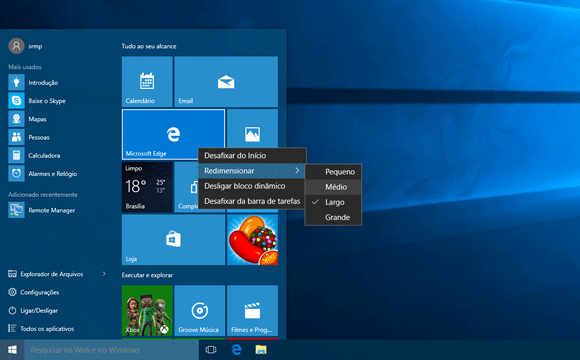Click the Executar e explorar group header
This screenshot has width=580, height=360.
tap(147, 275)
